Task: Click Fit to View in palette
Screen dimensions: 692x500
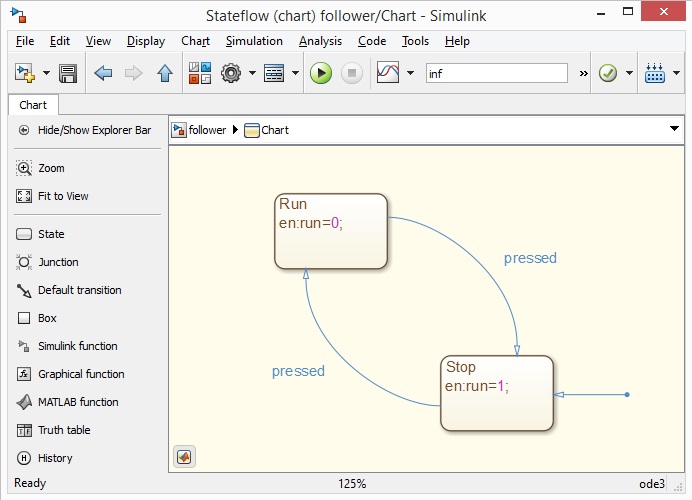Action: pyautogui.click(x=52, y=196)
